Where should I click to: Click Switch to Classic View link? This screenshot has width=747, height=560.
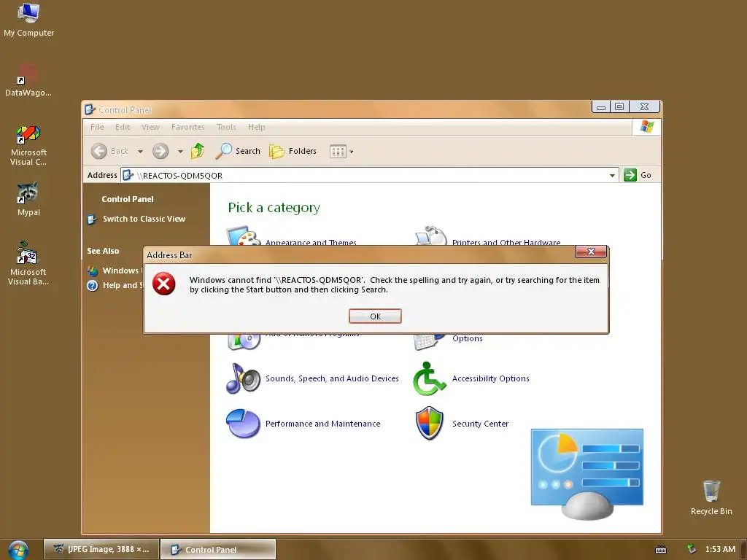144,219
